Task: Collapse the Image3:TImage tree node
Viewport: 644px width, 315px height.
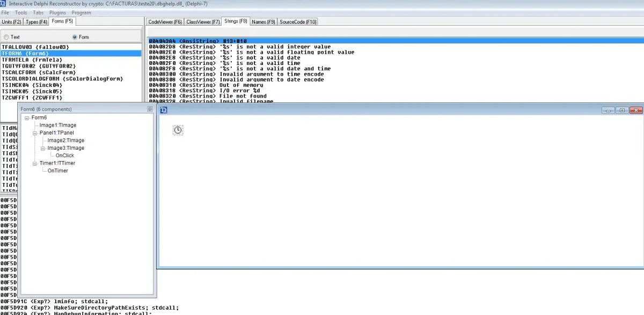Action: (43, 148)
